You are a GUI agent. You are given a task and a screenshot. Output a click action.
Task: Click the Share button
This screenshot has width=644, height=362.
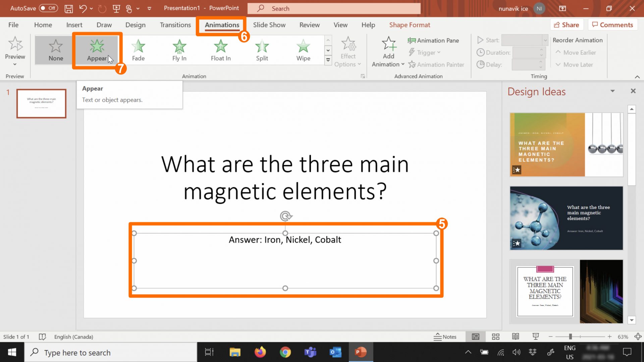567,24
